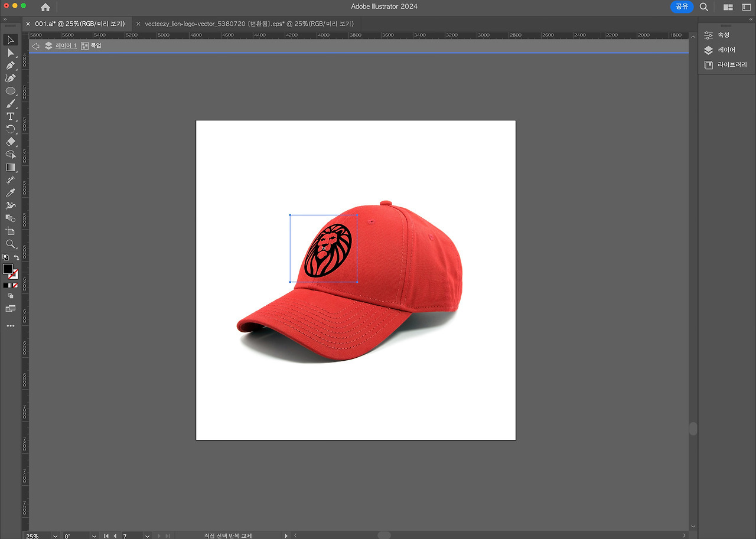Select the Gradient tool
Viewport: 756px width, 539px height.
click(10, 167)
